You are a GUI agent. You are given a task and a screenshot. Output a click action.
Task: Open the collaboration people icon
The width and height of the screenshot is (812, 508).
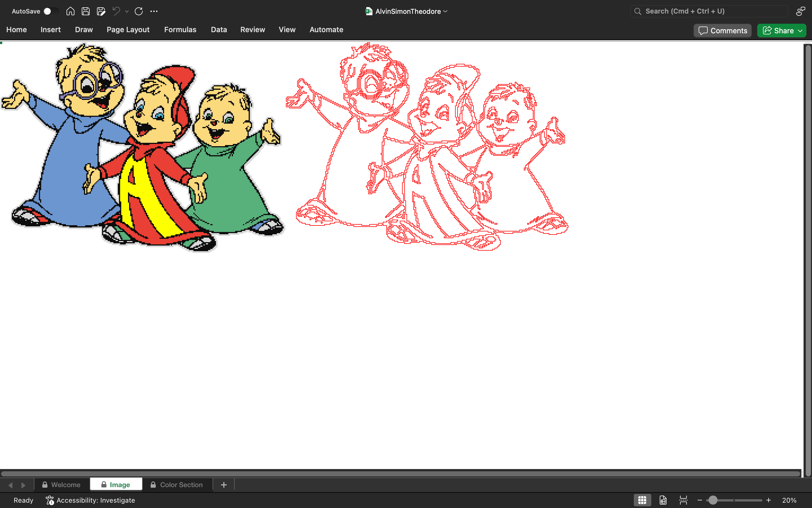click(800, 11)
